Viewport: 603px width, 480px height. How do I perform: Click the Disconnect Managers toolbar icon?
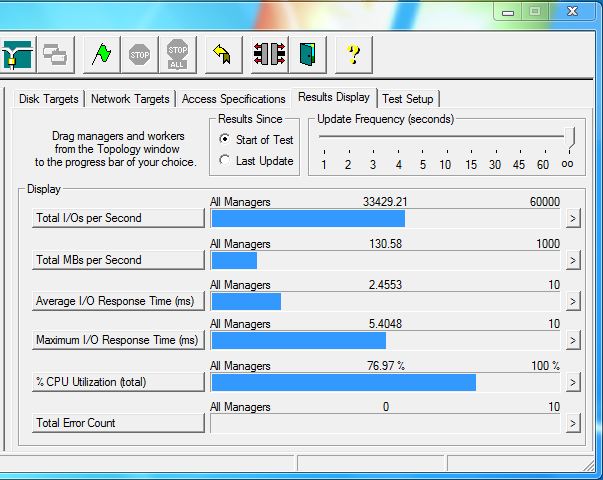click(269, 55)
